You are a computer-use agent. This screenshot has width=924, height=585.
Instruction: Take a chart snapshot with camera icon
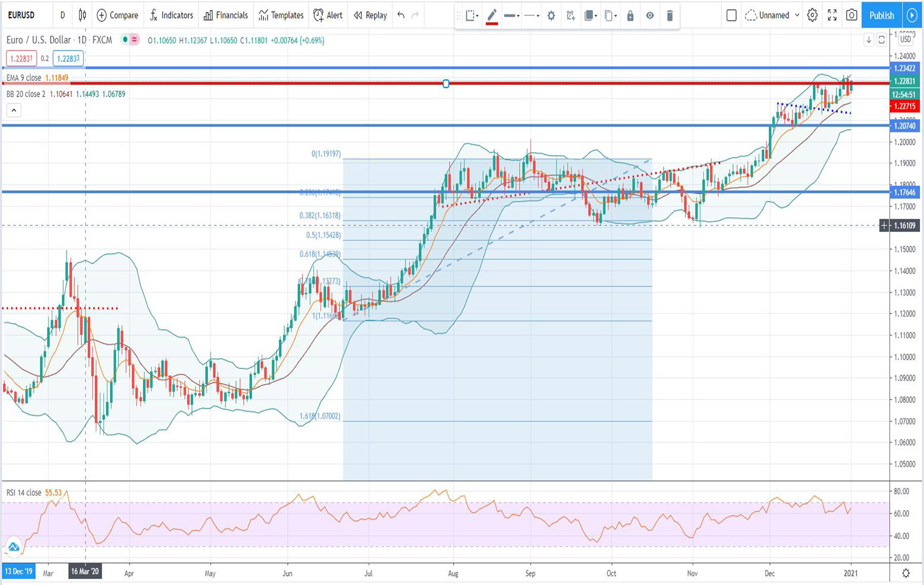click(x=851, y=15)
